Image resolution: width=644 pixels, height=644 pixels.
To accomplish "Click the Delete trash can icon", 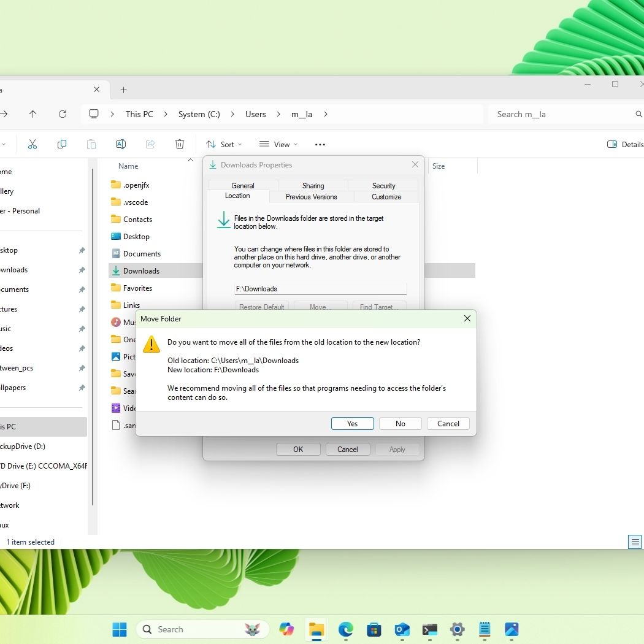I will pyautogui.click(x=180, y=144).
